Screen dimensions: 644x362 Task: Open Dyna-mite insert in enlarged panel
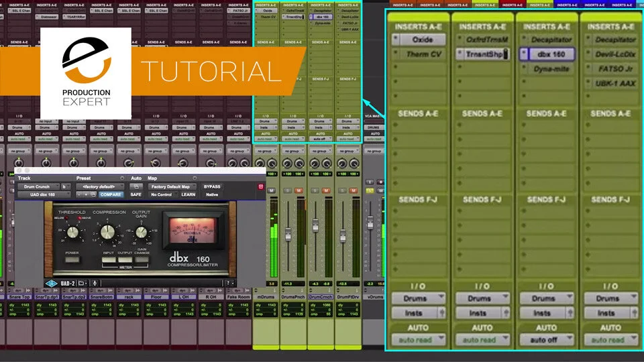coord(551,69)
